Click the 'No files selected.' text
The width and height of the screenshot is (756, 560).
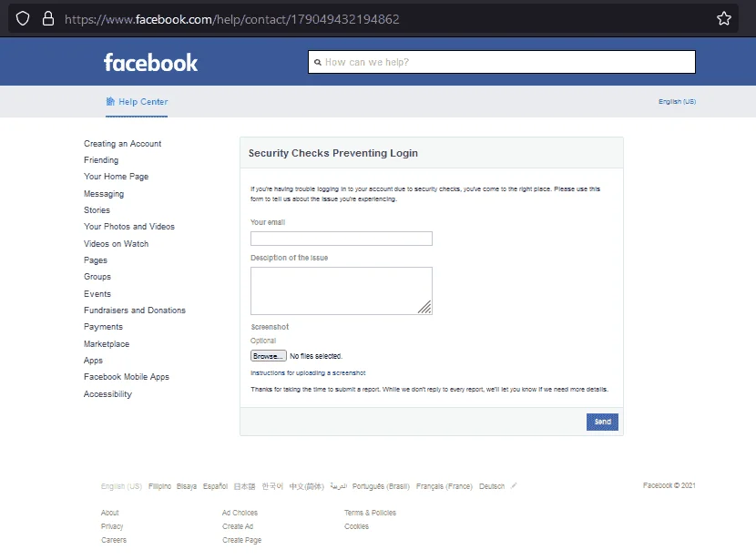point(316,356)
